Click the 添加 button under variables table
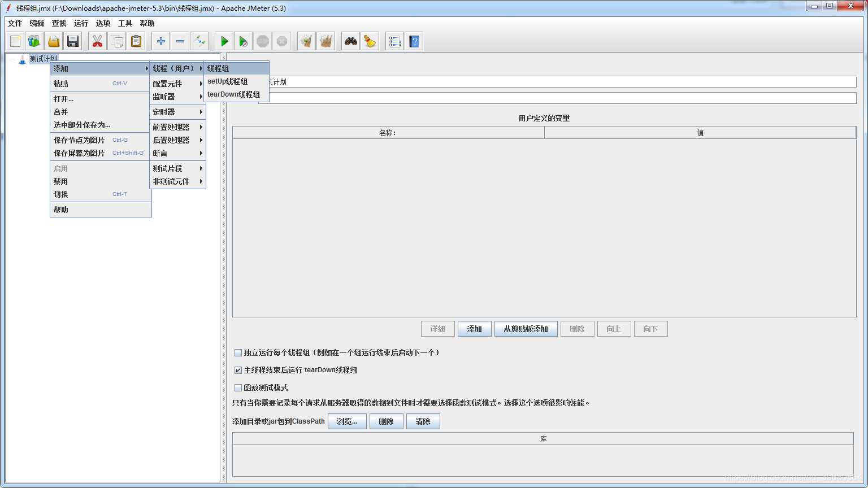The image size is (868, 488). coord(475,329)
